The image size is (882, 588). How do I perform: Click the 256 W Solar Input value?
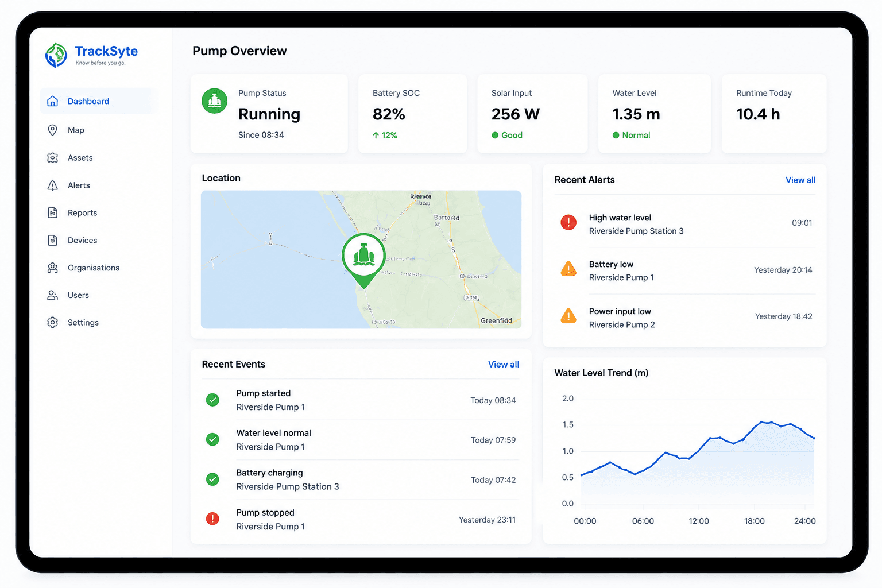coord(516,114)
